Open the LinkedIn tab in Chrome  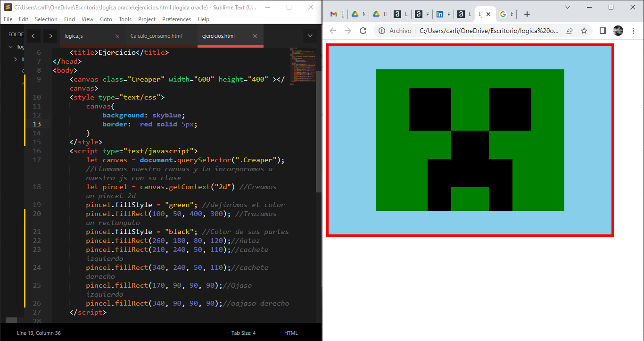tap(440, 14)
